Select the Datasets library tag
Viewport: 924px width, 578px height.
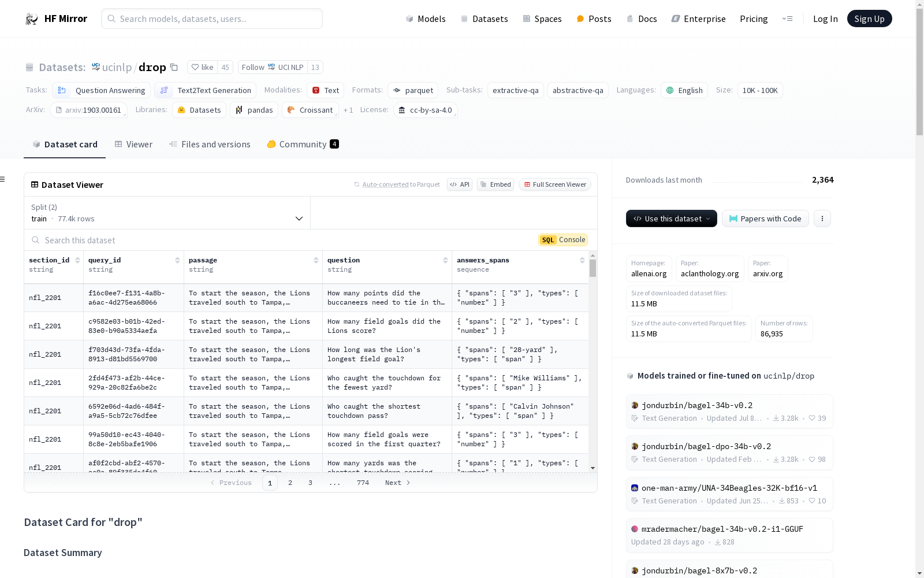pyautogui.click(x=199, y=110)
